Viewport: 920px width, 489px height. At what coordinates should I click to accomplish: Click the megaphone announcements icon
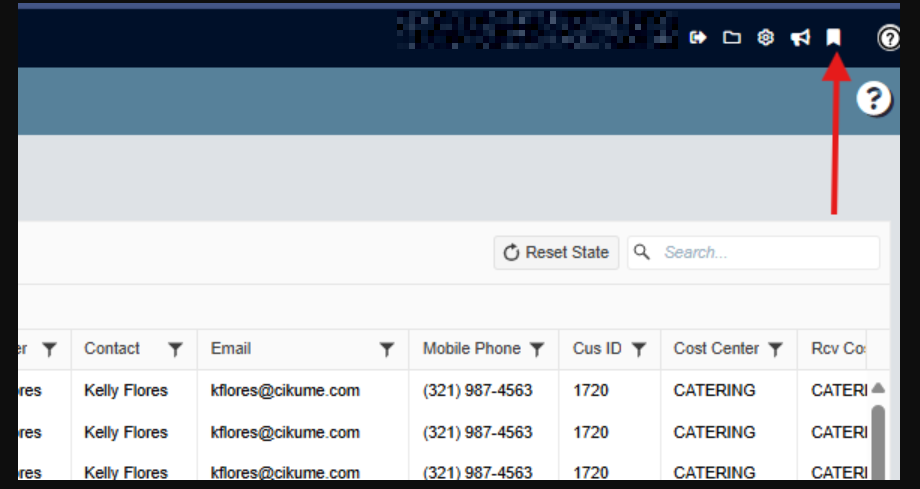(x=800, y=37)
